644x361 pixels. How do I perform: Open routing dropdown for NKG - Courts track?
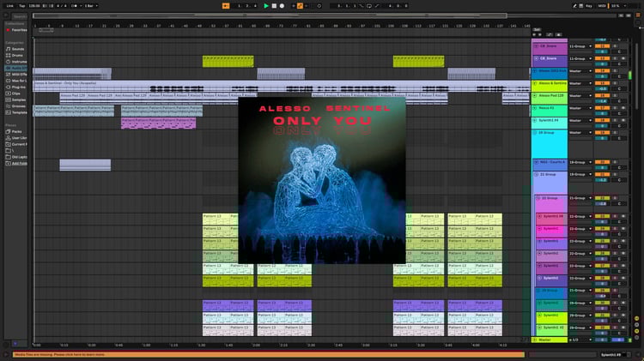pyautogui.click(x=580, y=162)
